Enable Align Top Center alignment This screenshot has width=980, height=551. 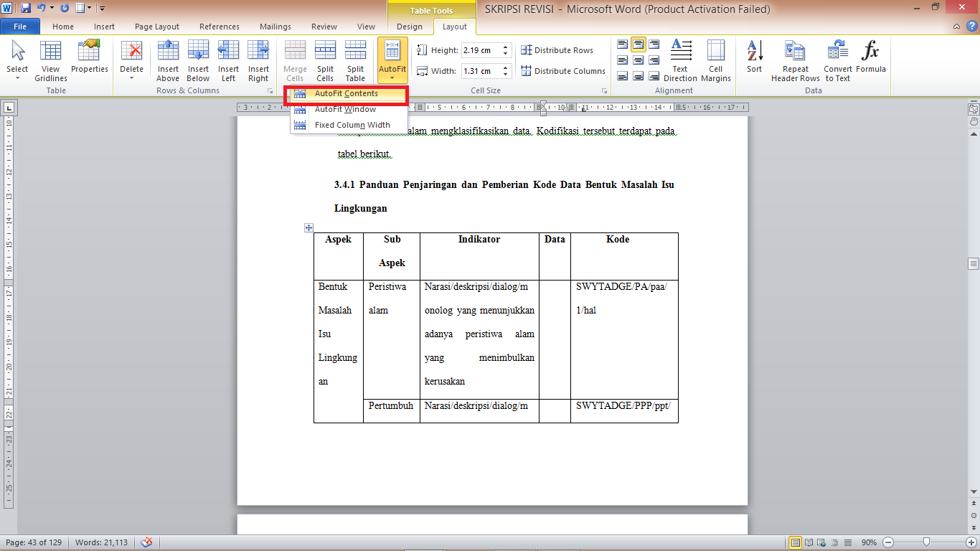pyautogui.click(x=638, y=43)
